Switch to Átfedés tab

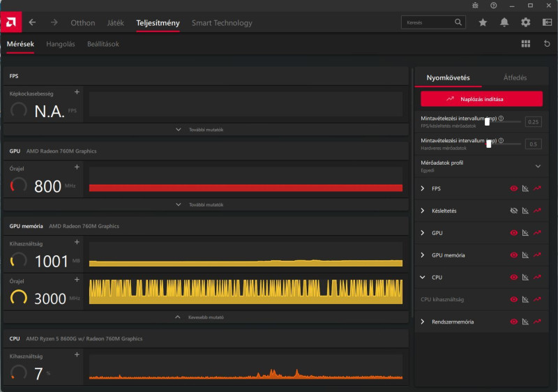[x=515, y=77]
